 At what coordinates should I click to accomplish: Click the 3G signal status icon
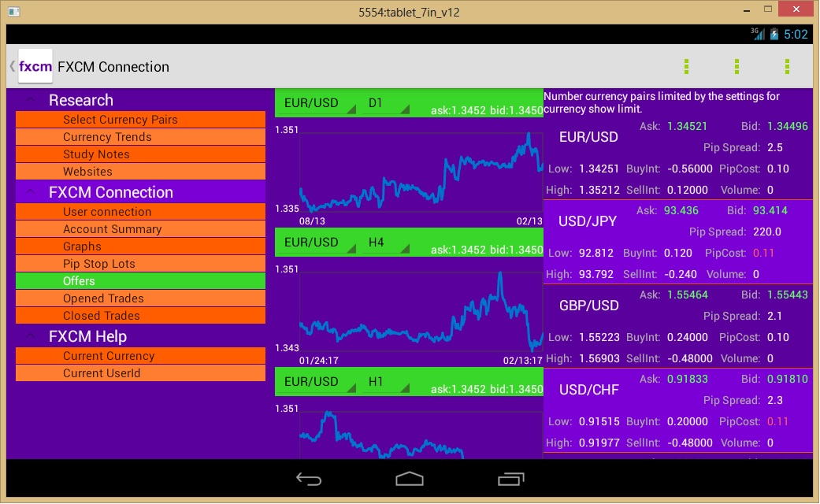(758, 34)
